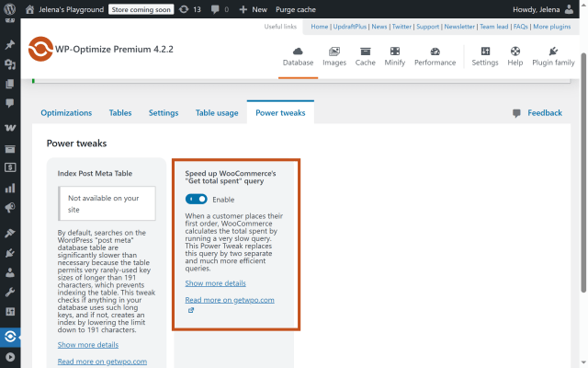Click the WordPress logo in admin bar
Viewport: 588px width, 368px height.
point(9,9)
